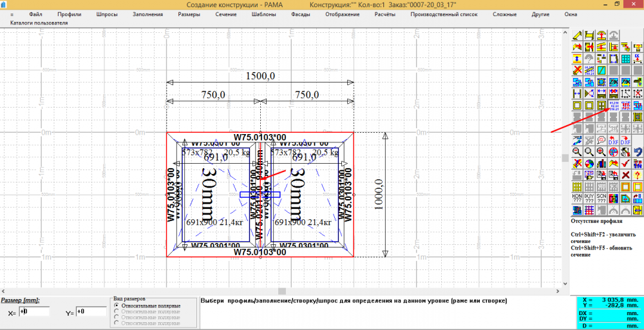Click the load-from-disk icon with up arrow
This screenshot has width=644, height=330.
(x=614, y=175)
